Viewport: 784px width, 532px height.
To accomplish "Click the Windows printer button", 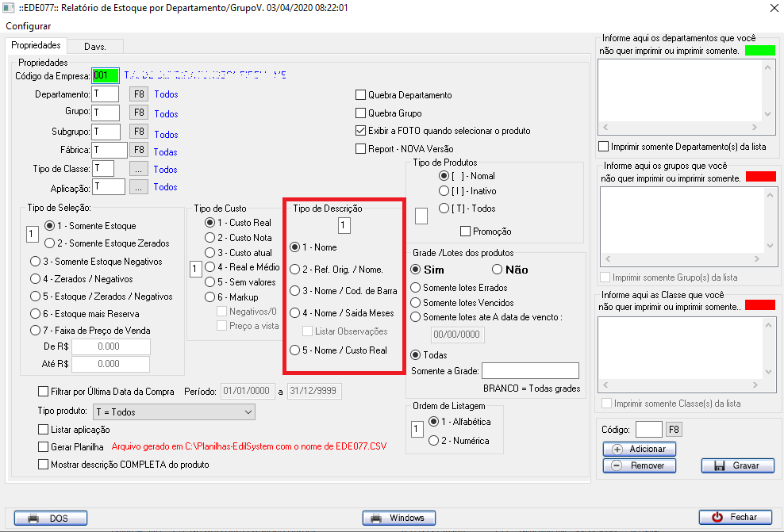I will [398, 518].
